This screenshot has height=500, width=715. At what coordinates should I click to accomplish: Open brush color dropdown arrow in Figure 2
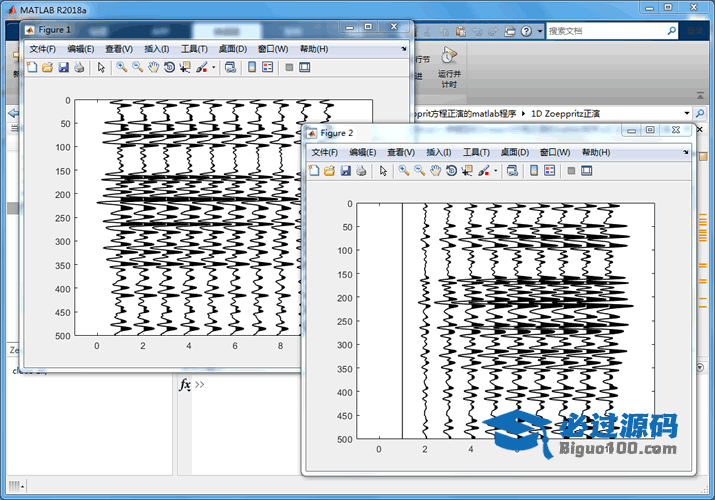496,171
